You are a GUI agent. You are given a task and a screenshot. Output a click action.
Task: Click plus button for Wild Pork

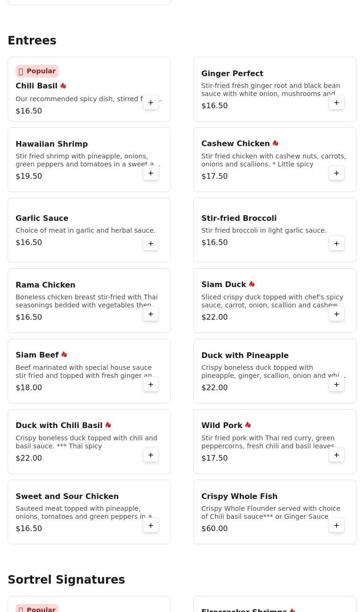337,455
